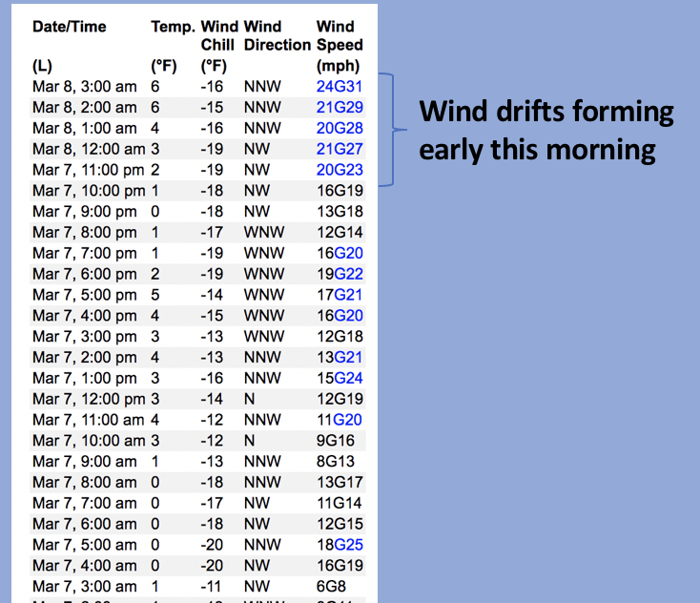The height and width of the screenshot is (603, 700).
Task: Click the 21G27 wind speed link
Action: [x=340, y=149]
